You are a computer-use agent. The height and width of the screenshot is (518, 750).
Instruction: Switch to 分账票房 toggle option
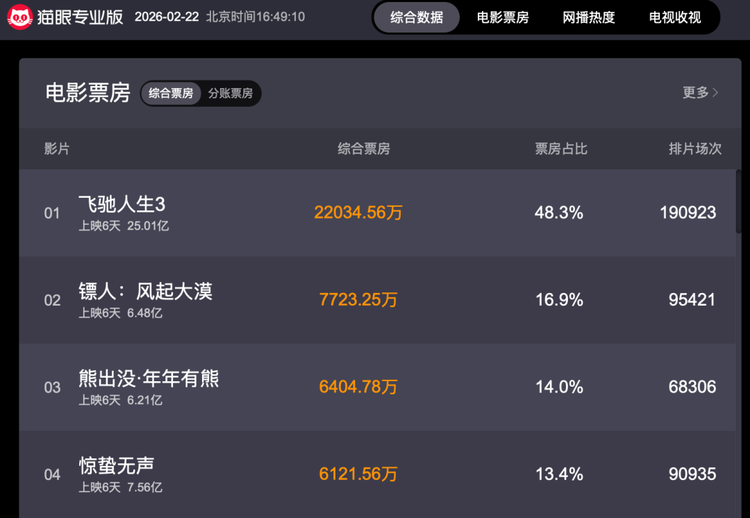230,94
